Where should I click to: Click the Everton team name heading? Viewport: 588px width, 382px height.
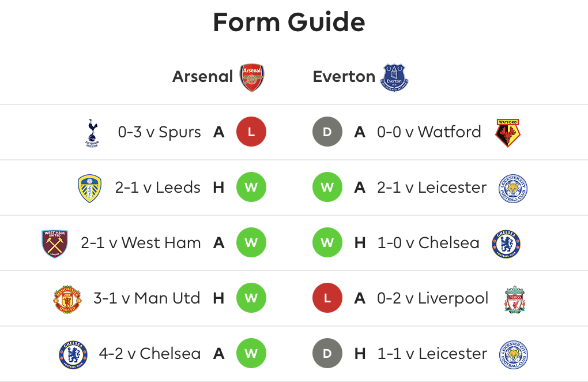click(x=344, y=77)
